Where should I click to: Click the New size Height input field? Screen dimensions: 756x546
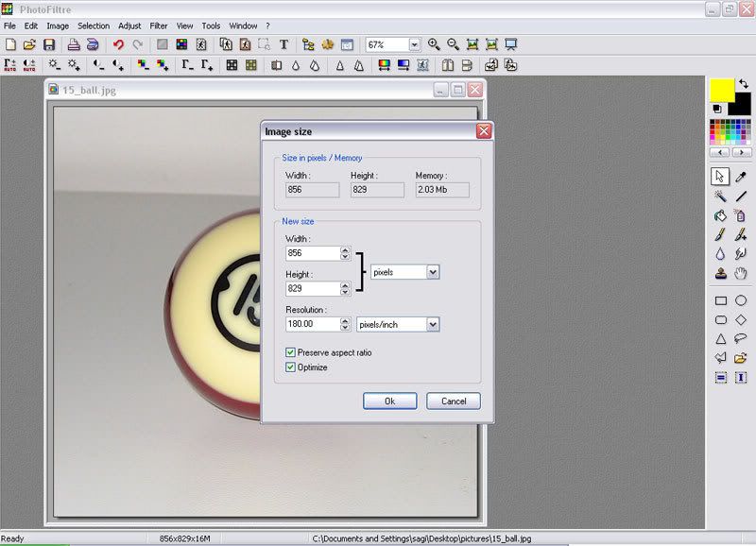[x=313, y=289]
